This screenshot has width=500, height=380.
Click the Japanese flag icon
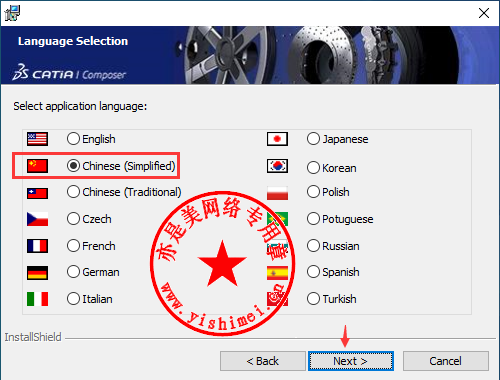[277, 139]
